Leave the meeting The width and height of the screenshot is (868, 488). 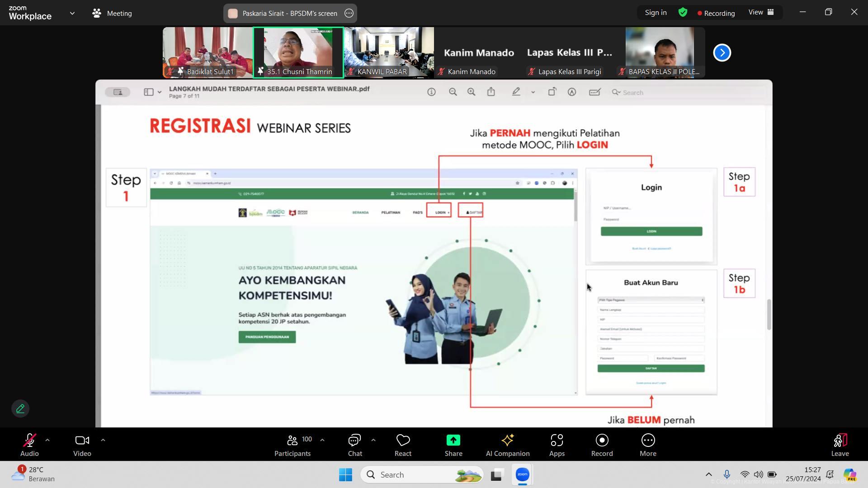pos(840,445)
